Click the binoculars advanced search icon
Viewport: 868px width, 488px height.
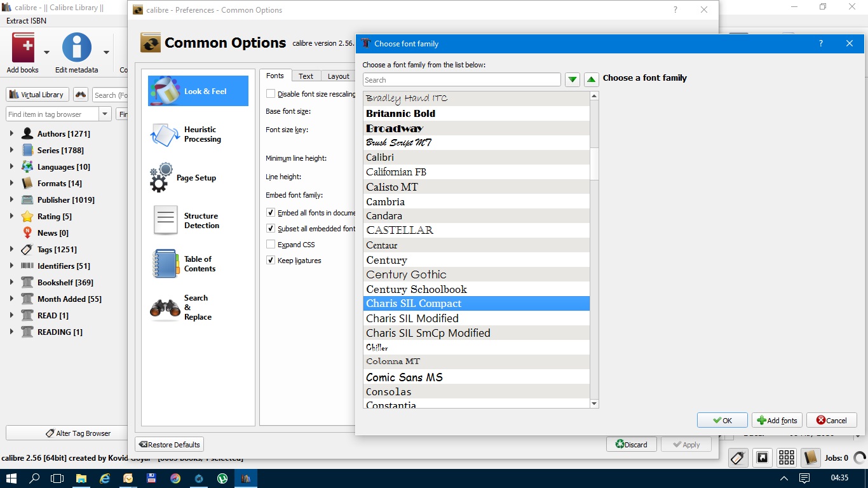81,95
